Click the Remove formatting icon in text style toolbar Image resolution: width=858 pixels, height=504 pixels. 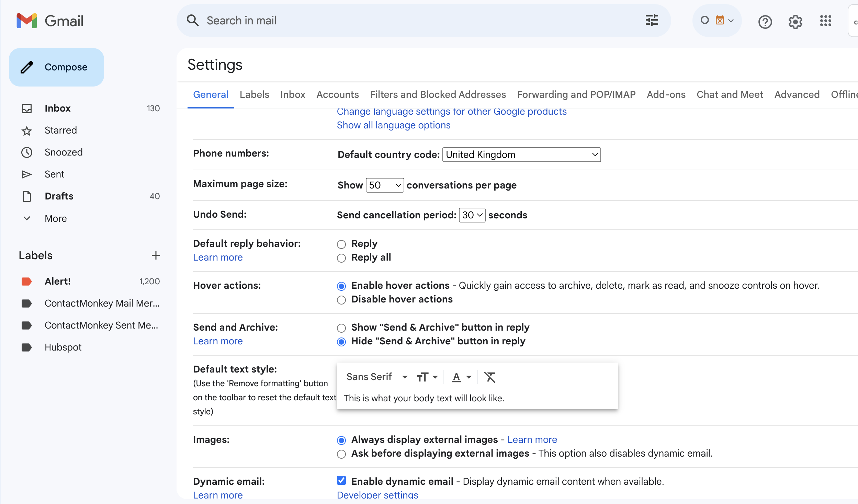[x=490, y=377]
